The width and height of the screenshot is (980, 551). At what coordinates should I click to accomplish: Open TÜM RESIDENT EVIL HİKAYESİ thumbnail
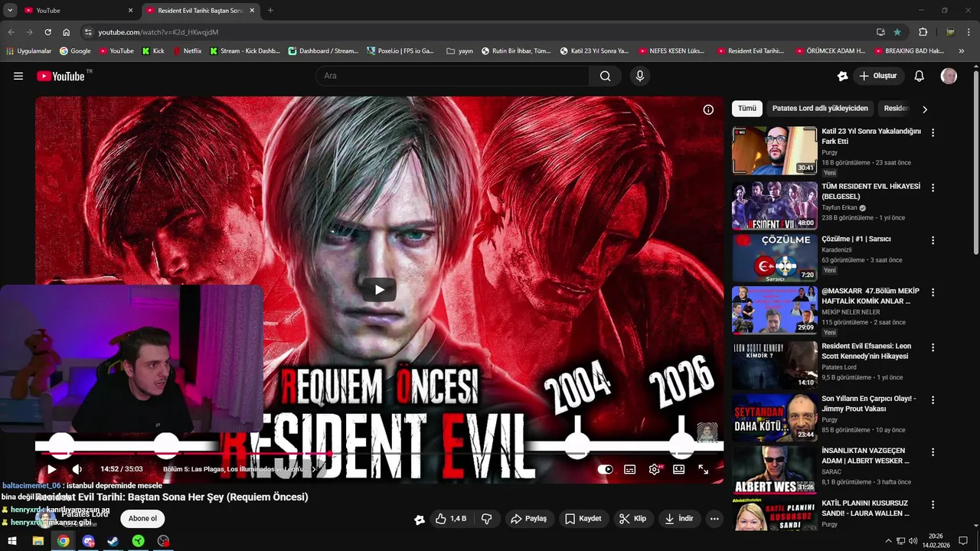pyautogui.click(x=774, y=205)
